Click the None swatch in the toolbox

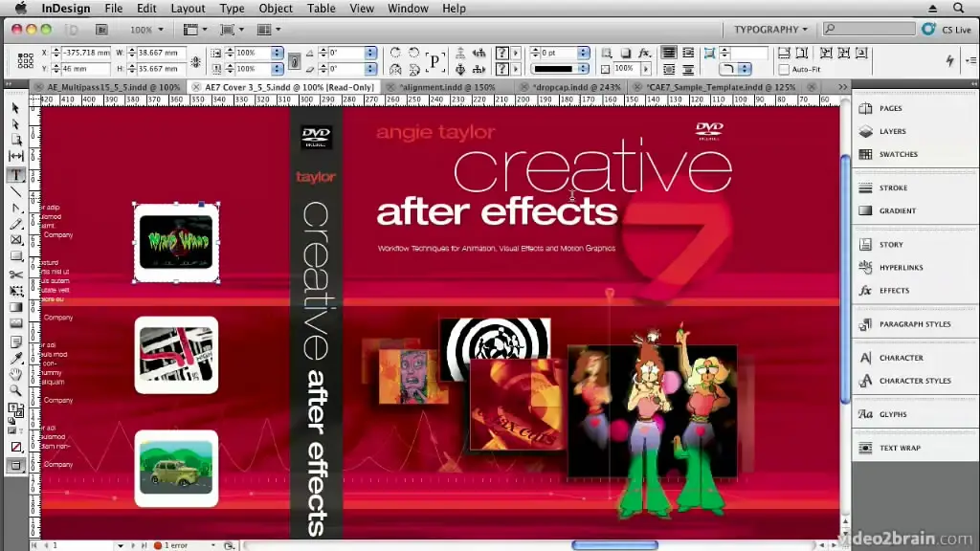click(x=15, y=448)
